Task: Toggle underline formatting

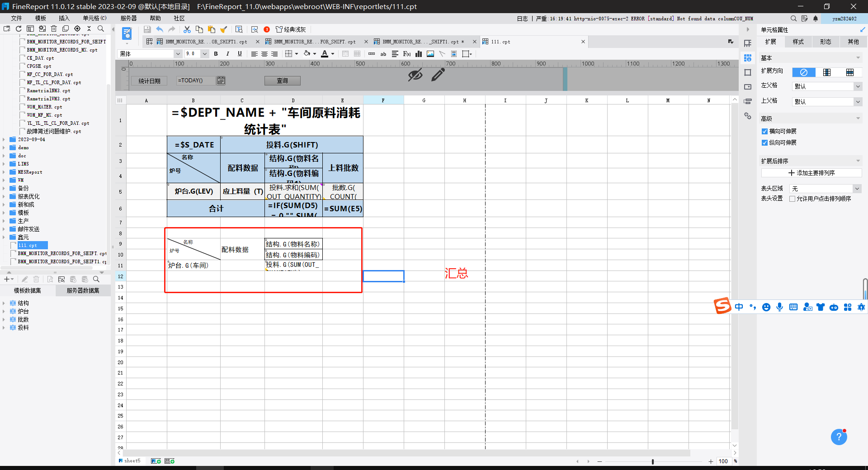Action: point(240,54)
